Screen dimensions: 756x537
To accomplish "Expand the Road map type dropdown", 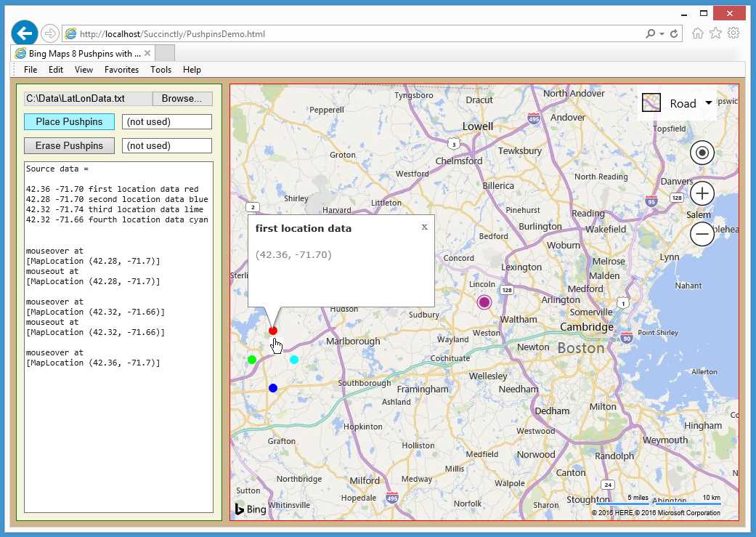I will point(709,102).
